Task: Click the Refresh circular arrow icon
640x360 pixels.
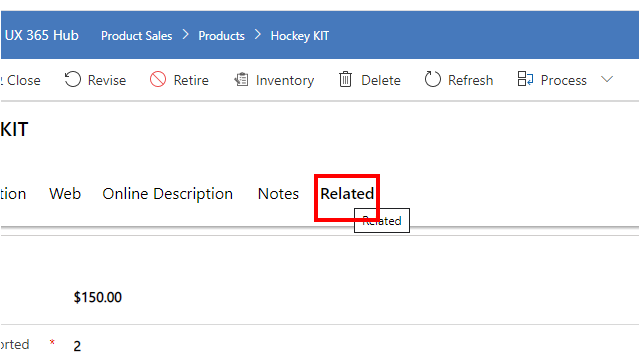Action: 433,79
